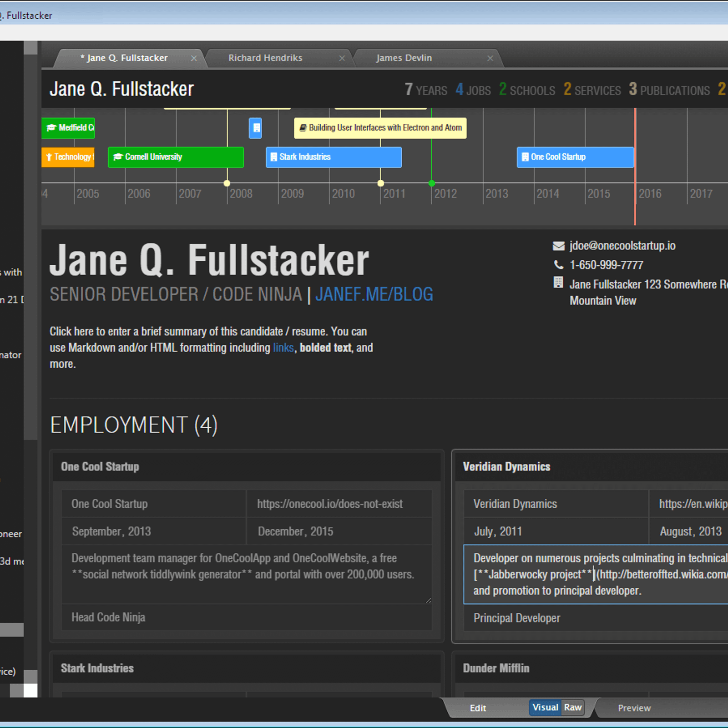Edit the candidate summary text
The height and width of the screenshot is (728, 728).
point(212,348)
